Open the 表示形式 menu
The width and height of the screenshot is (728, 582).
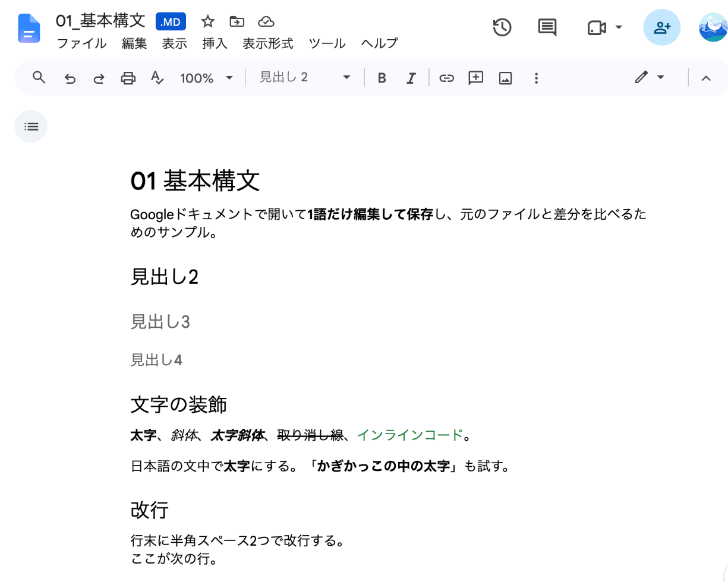[268, 43]
